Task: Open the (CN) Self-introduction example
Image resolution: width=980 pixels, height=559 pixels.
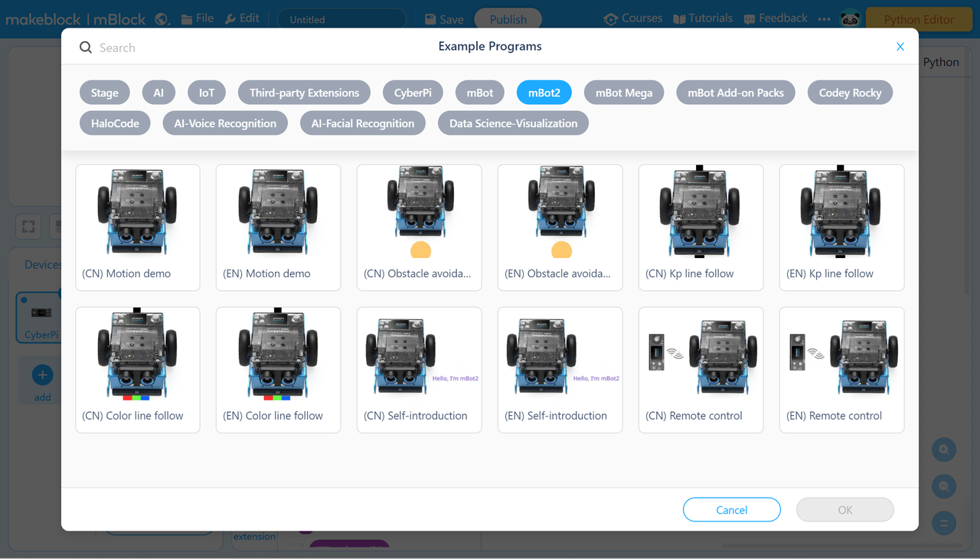Action: click(x=420, y=370)
